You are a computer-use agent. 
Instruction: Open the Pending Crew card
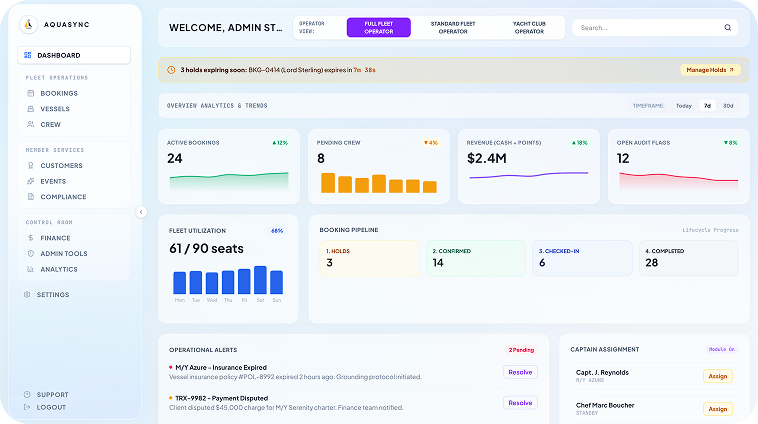379,166
